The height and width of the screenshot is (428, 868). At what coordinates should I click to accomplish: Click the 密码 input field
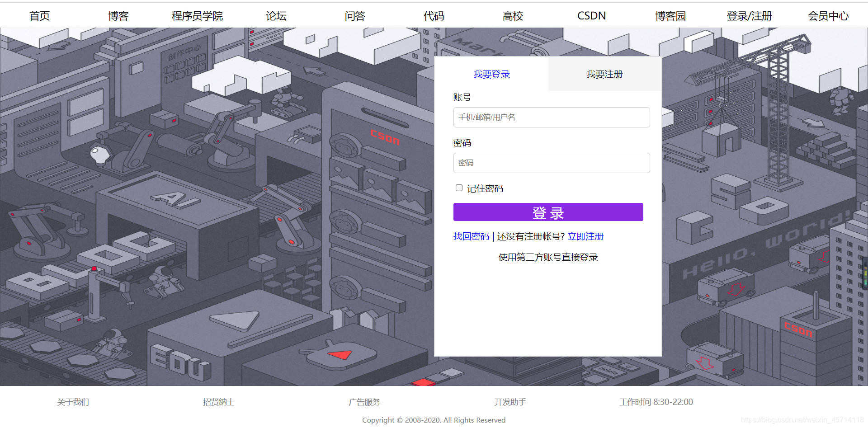551,163
